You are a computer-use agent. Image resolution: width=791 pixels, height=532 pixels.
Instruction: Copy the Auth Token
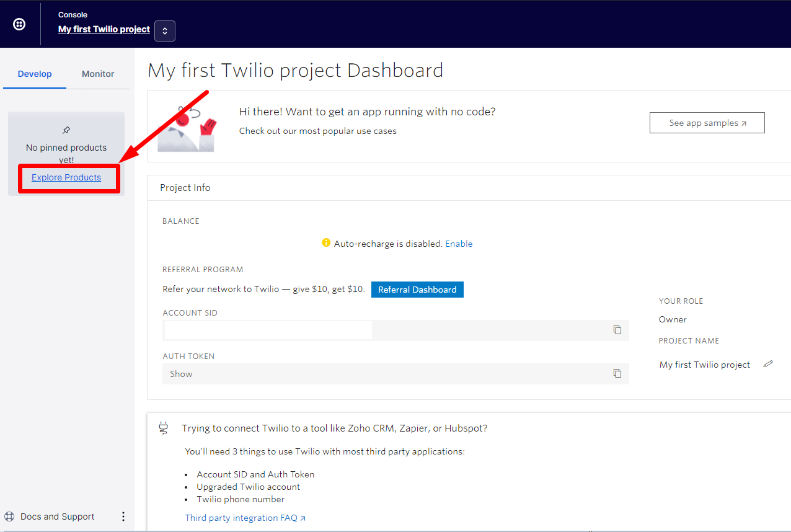[617, 373]
